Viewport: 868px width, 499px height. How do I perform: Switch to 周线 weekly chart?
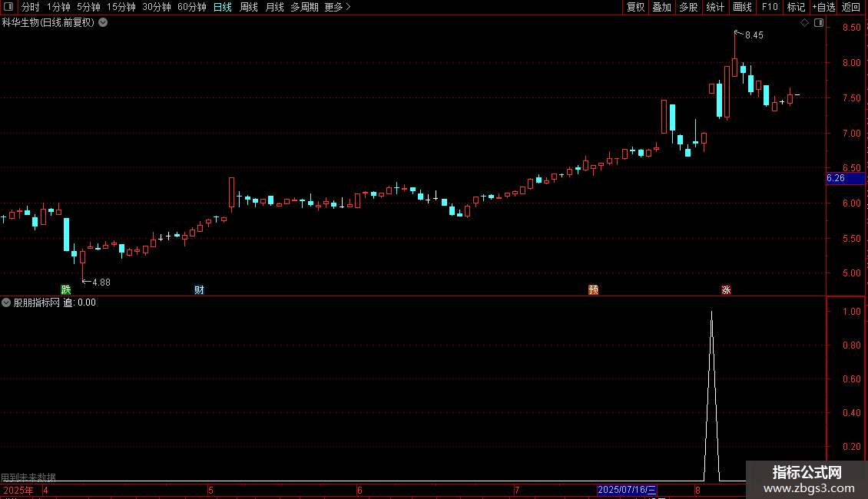249,7
